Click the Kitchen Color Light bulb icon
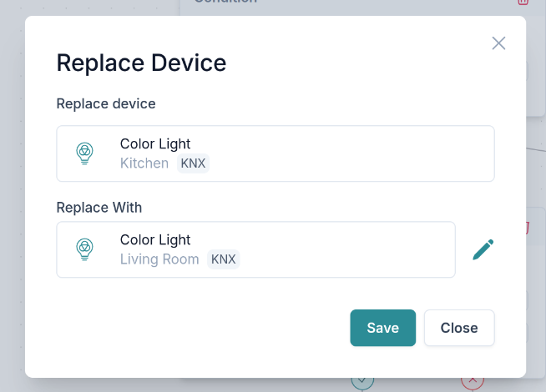This screenshot has width=546, height=392. tap(84, 153)
